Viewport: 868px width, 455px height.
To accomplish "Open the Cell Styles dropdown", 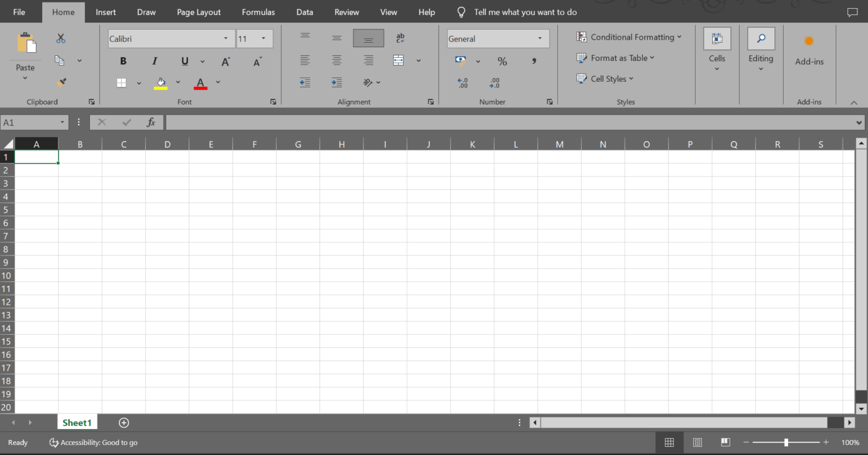I will (605, 79).
